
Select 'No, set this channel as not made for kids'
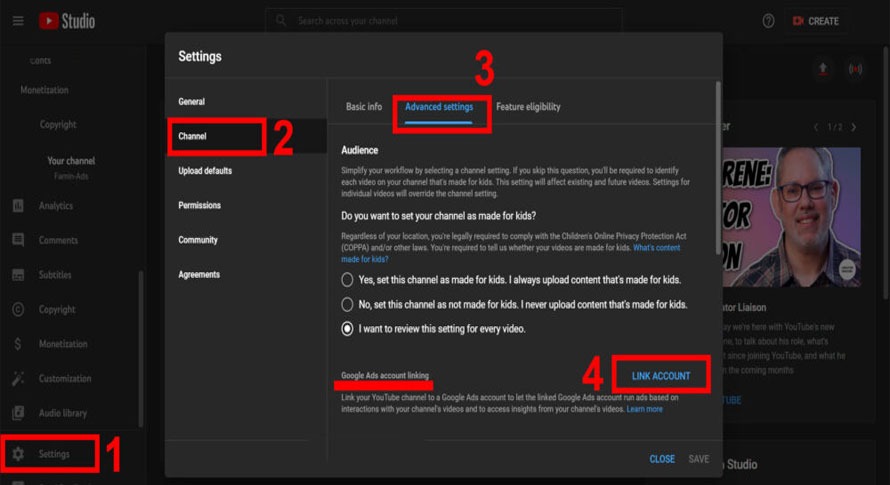click(x=347, y=304)
